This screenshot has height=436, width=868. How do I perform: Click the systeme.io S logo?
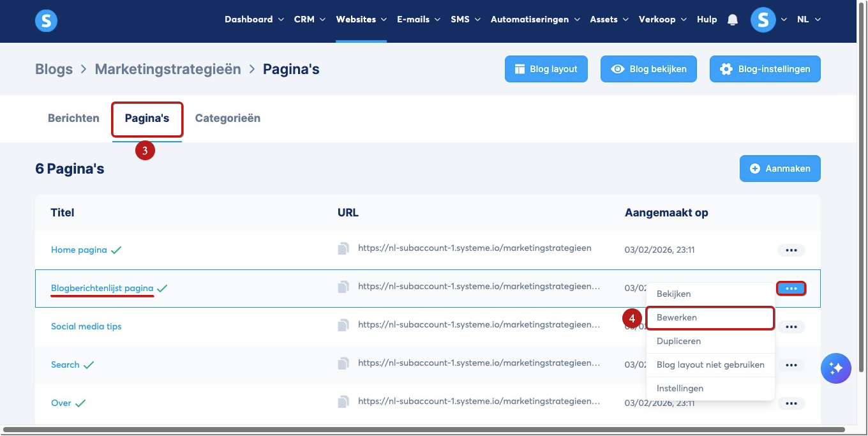46,20
